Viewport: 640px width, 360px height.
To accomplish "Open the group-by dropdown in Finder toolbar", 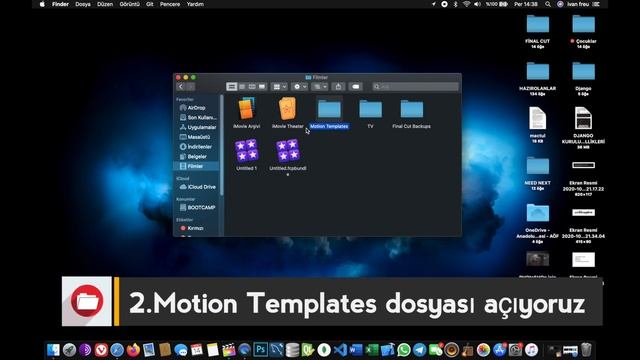I will click(x=280, y=87).
